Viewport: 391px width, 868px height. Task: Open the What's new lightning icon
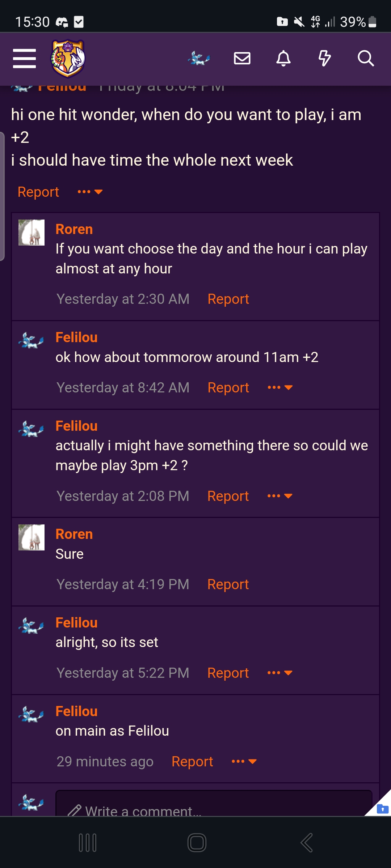point(325,58)
